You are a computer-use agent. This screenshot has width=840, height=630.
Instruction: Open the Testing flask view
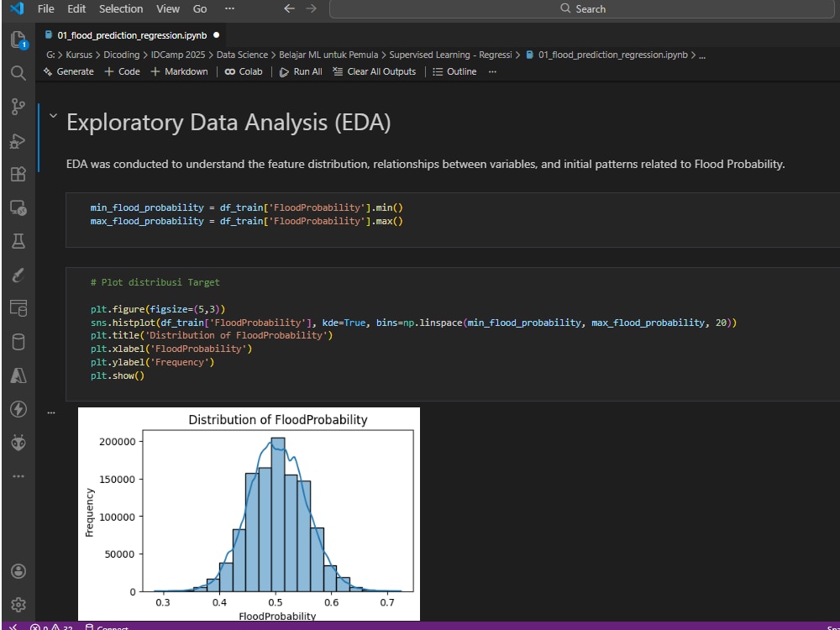click(x=18, y=241)
